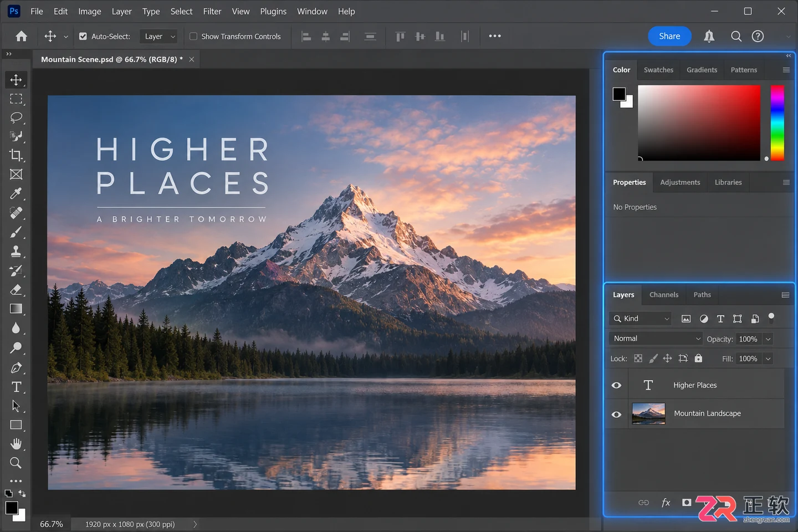The width and height of the screenshot is (798, 532).
Task: Hide the Higher Places layer
Action: point(616,385)
